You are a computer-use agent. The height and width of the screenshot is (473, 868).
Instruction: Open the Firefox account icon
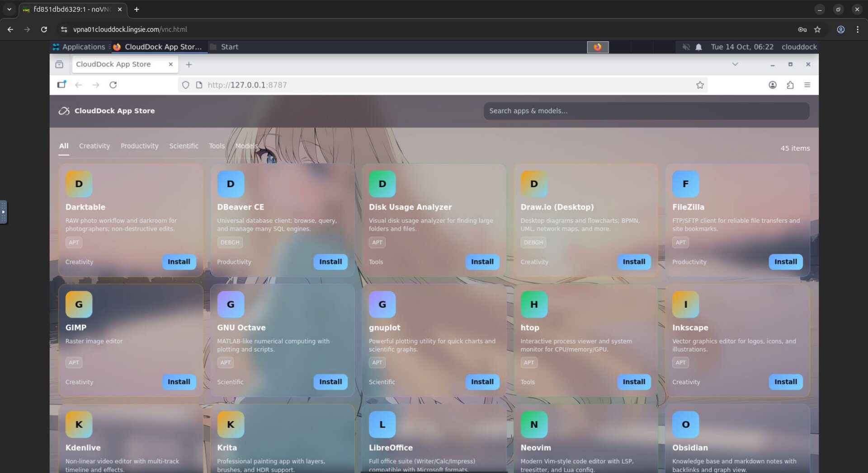pos(773,85)
